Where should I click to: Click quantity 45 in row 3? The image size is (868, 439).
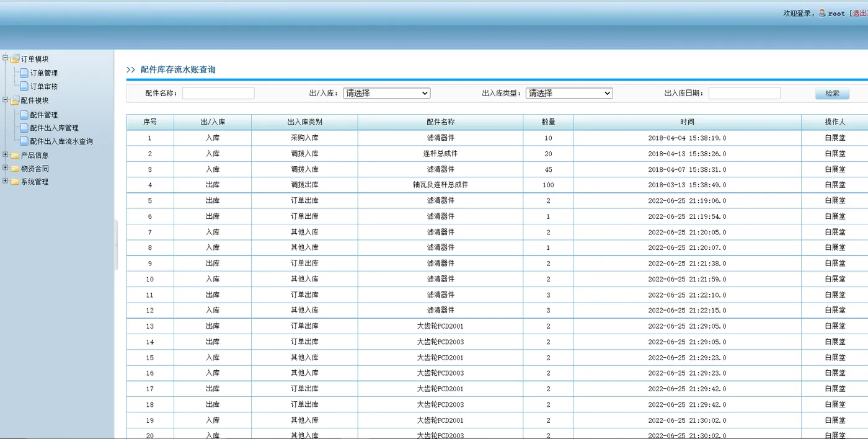click(548, 169)
